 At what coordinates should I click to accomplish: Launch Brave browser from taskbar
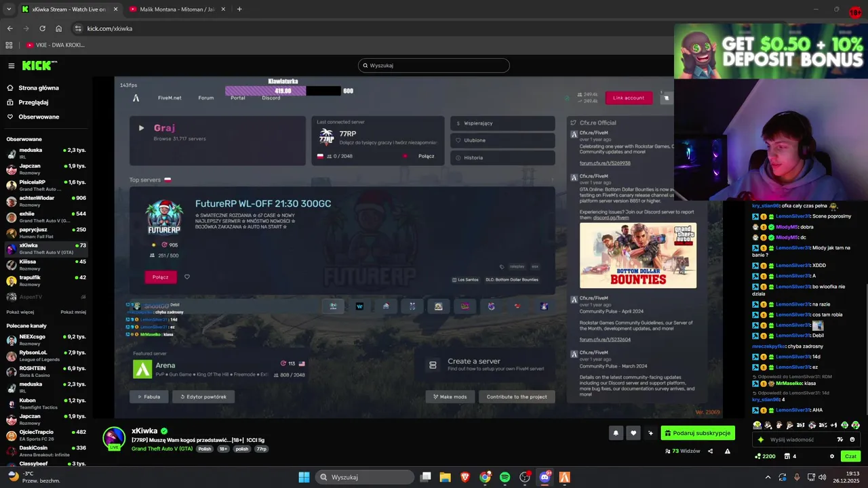click(465, 477)
